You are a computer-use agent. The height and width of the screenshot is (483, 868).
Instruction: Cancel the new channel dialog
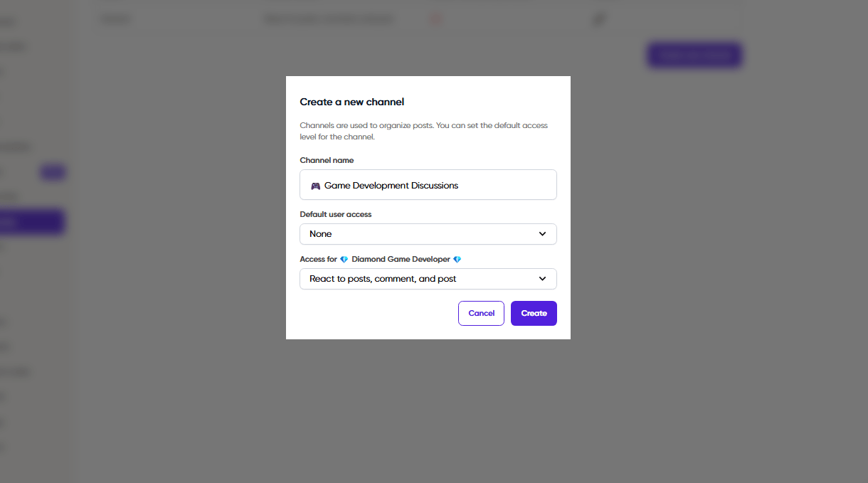(481, 313)
